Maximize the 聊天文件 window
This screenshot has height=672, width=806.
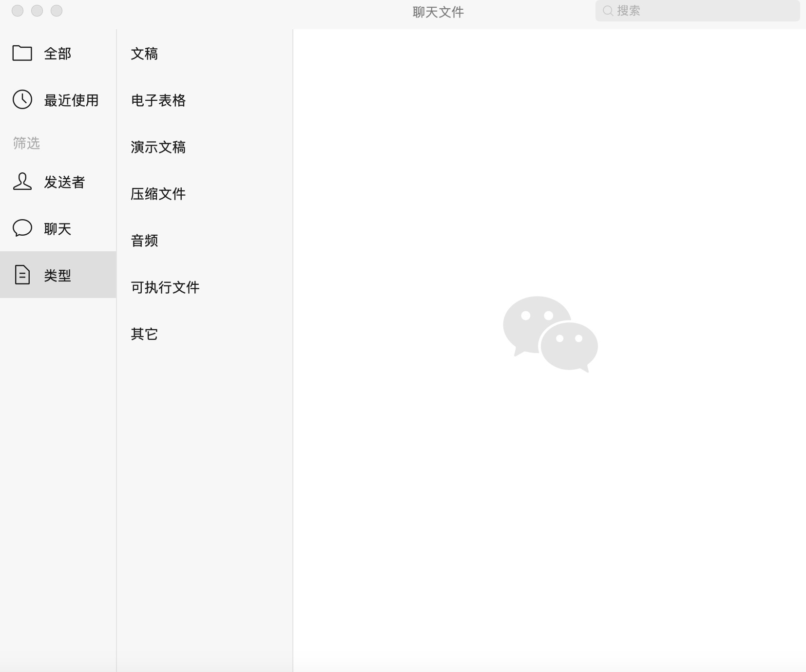[x=57, y=11]
